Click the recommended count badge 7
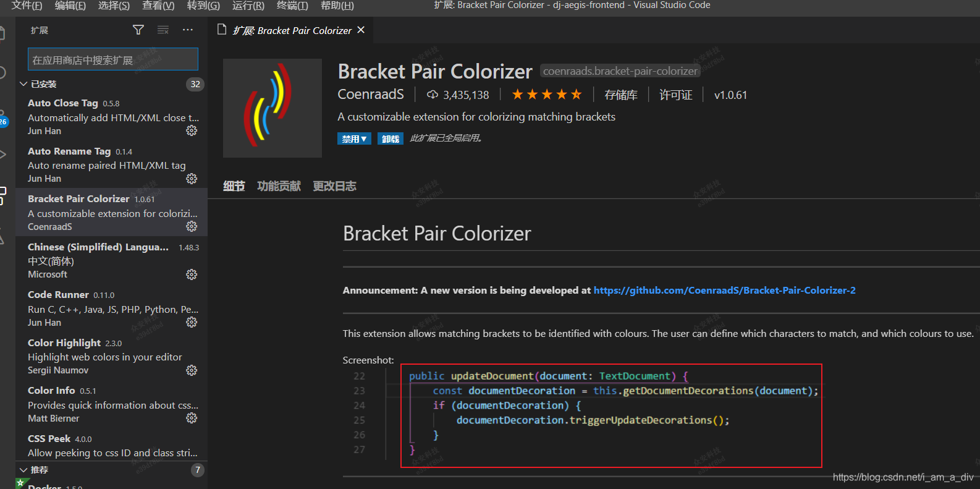 pyautogui.click(x=198, y=470)
